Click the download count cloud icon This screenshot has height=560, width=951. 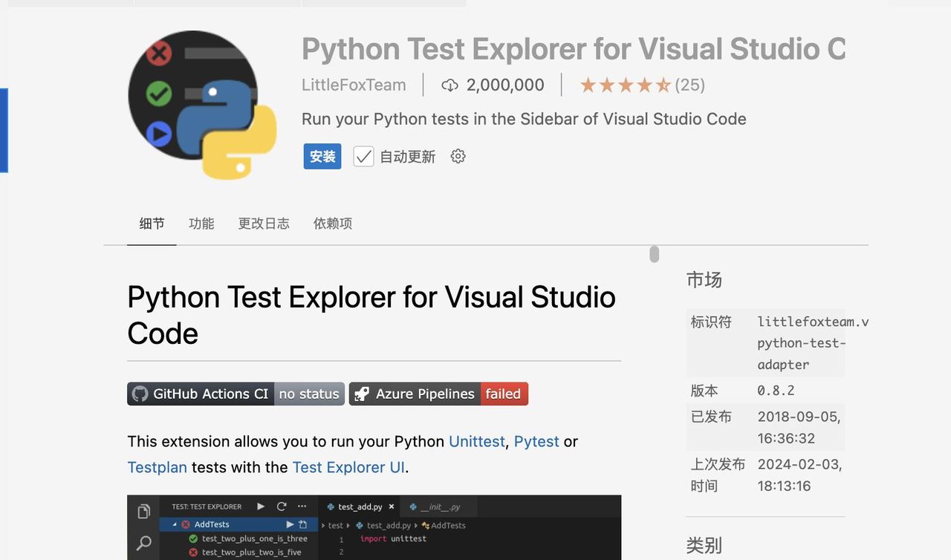click(x=449, y=85)
